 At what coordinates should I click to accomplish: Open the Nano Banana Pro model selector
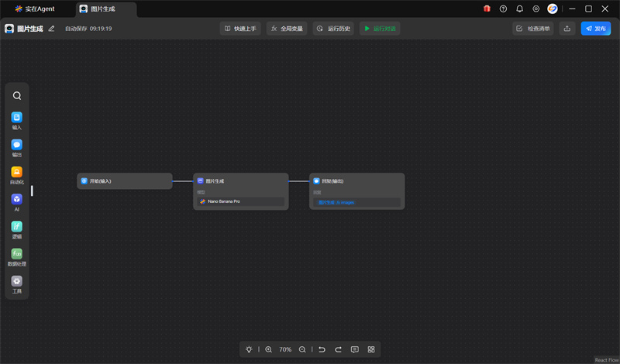point(240,201)
